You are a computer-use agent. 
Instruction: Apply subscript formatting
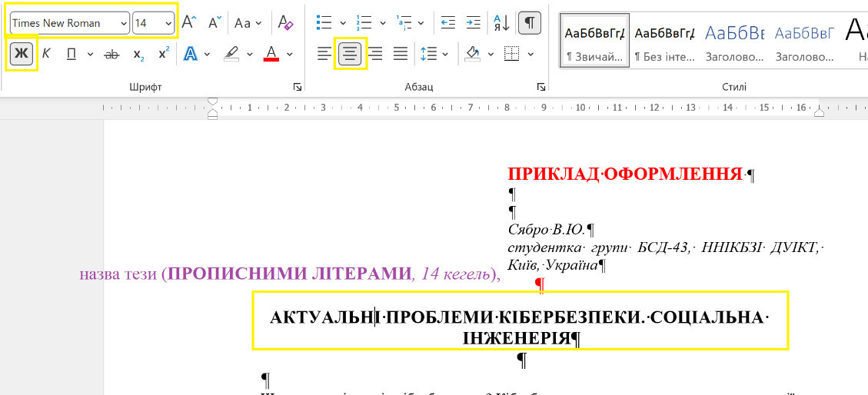[x=138, y=55]
